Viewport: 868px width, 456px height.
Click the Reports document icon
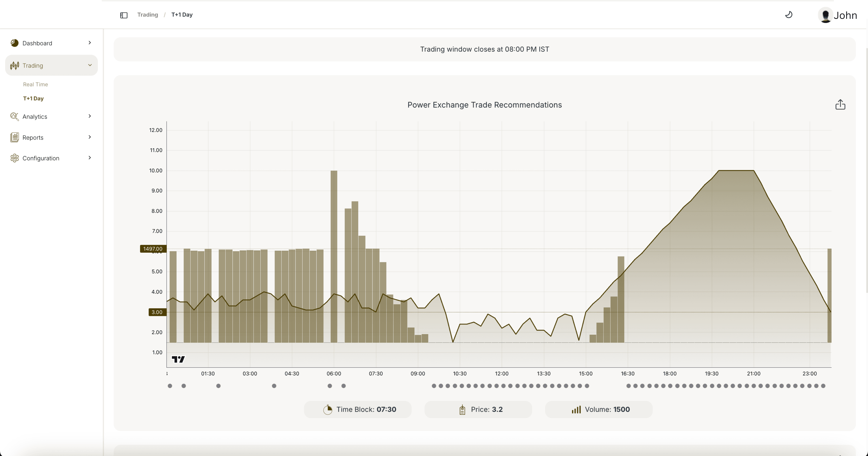(x=15, y=137)
